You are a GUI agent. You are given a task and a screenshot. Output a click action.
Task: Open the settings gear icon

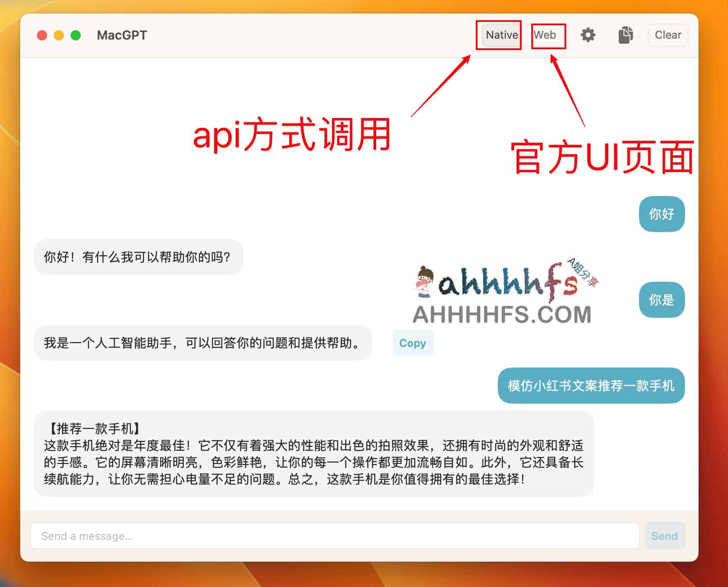pyautogui.click(x=588, y=35)
